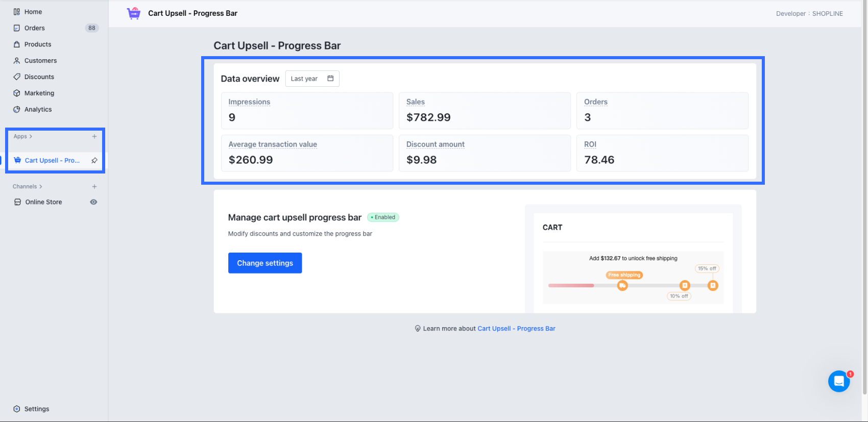The width and height of the screenshot is (868, 422).
Task: Click the $9.98 discount value
Action: 422,160
